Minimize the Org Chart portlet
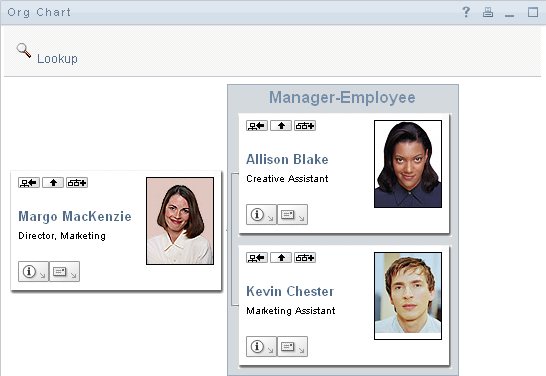 pos(509,15)
